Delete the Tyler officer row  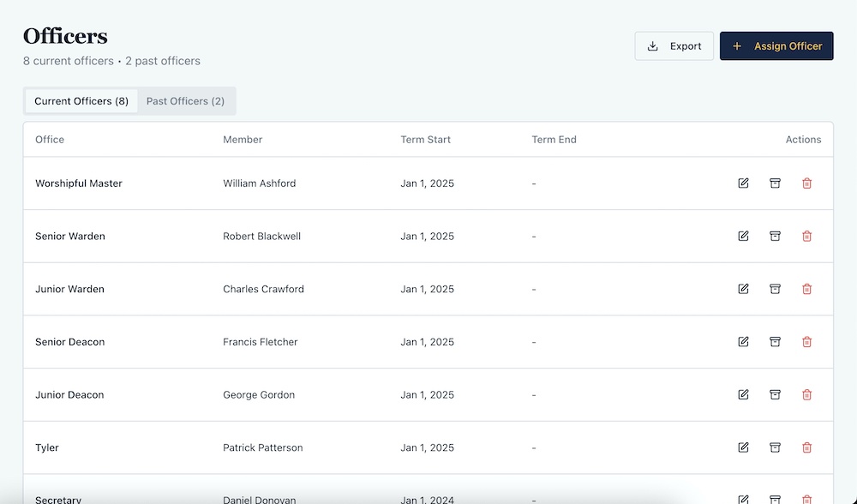coord(806,447)
